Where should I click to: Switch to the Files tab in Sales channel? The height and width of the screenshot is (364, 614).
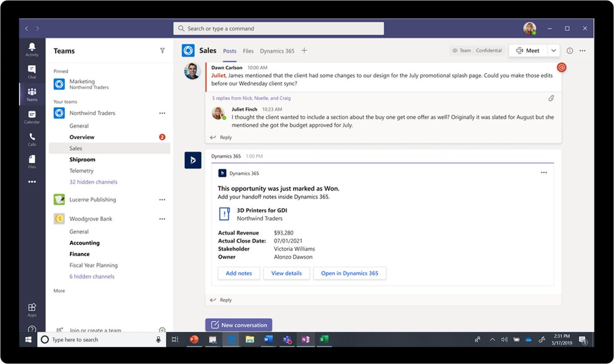pos(248,51)
